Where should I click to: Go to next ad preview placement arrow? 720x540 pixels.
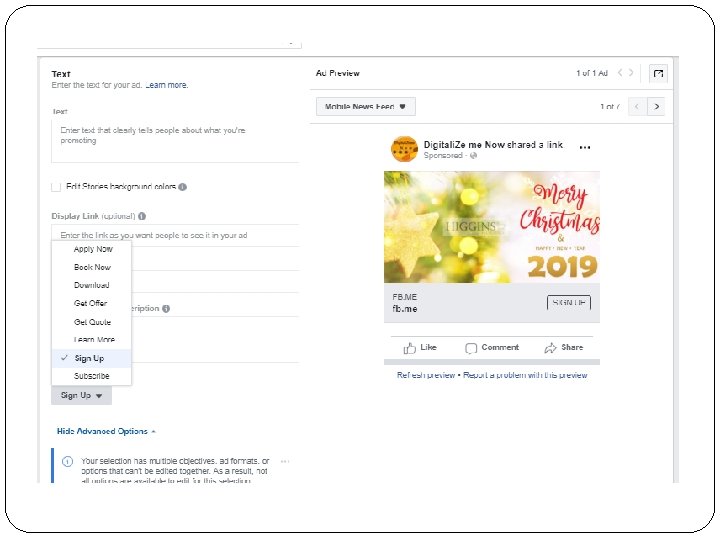pyautogui.click(x=656, y=106)
